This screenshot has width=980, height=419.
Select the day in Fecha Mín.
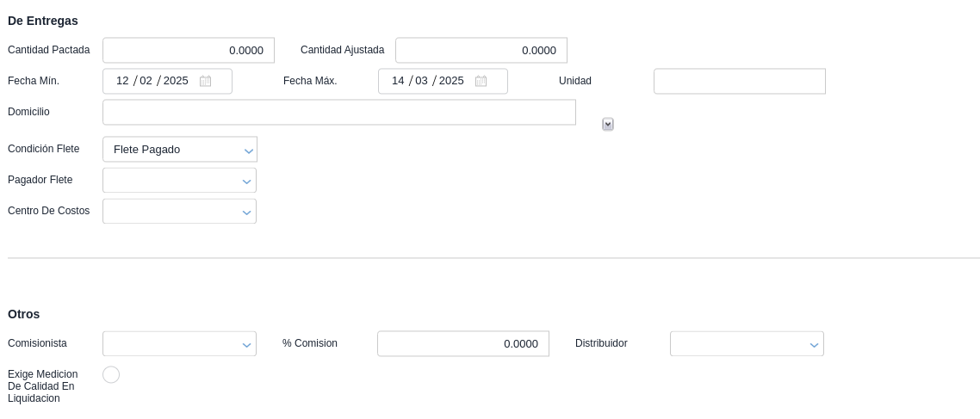pos(122,81)
